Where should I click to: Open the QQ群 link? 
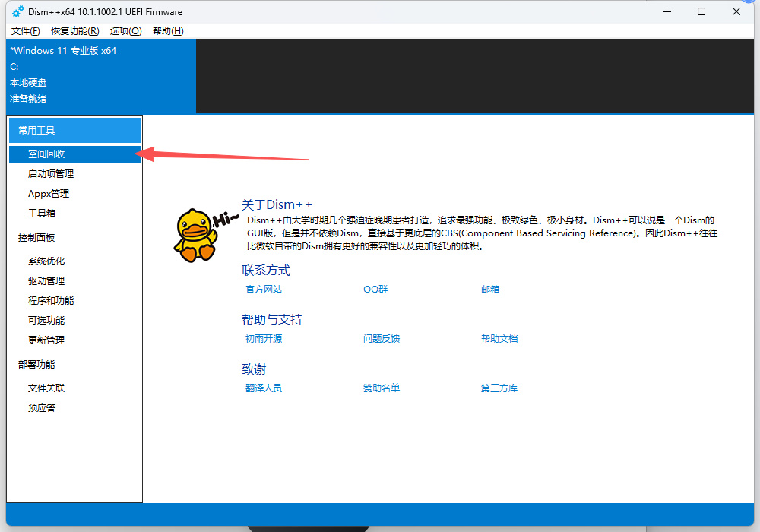[x=375, y=290]
